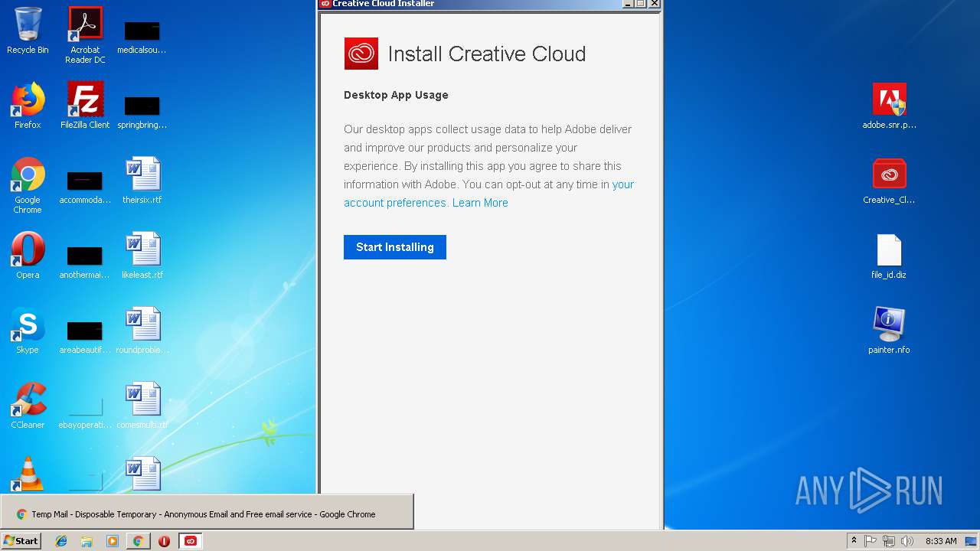Screen dimensions: 980x551
Task: Select Creative_Cl... installer file on desktop
Action: coord(889,181)
